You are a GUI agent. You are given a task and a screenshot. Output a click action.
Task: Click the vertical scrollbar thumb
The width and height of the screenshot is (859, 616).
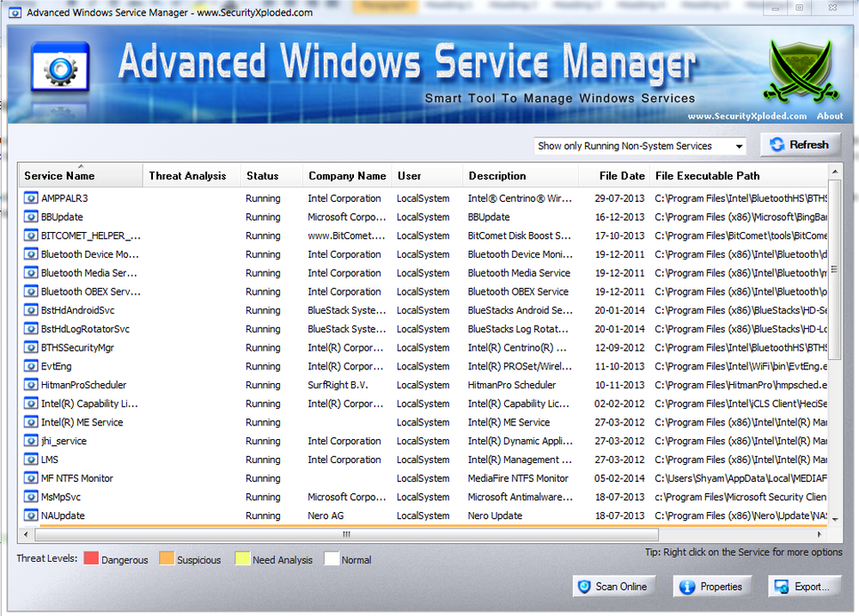[835, 269]
